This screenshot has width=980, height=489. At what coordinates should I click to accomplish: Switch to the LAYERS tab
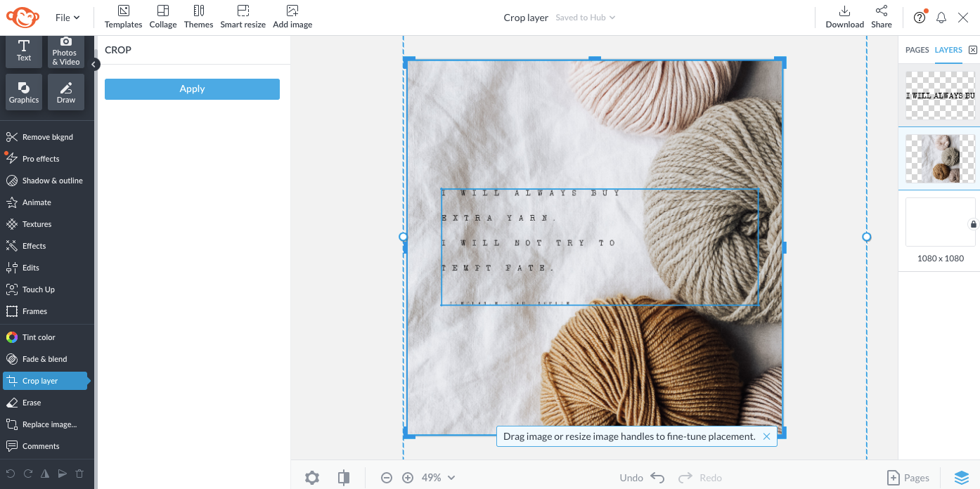pyautogui.click(x=948, y=50)
